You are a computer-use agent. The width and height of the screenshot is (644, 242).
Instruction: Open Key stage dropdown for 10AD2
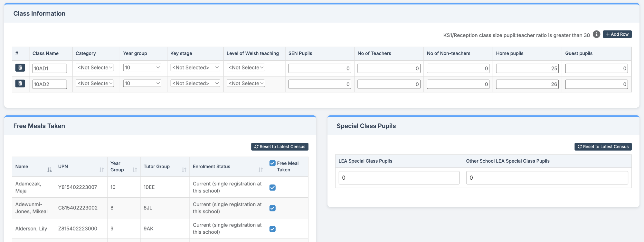(x=195, y=83)
